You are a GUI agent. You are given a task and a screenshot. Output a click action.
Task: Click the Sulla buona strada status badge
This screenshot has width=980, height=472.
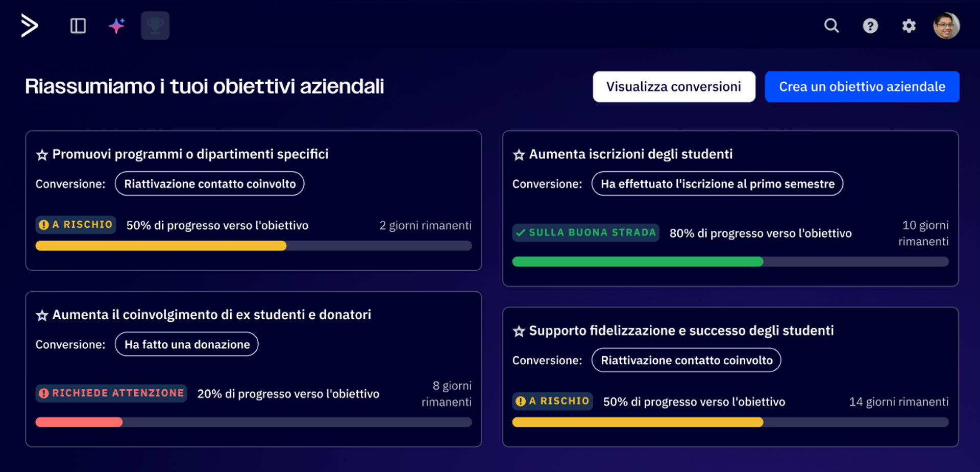click(585, 233)
